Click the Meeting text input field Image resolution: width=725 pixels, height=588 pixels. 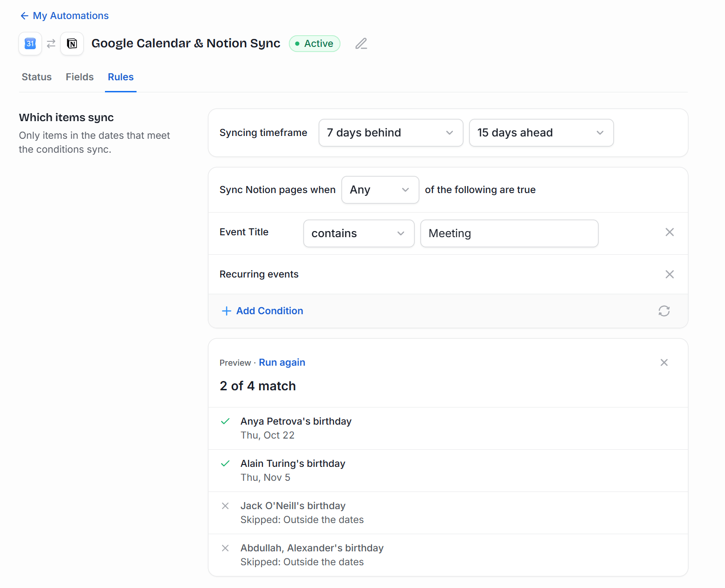pyautogui.click(x=509, y=233)
